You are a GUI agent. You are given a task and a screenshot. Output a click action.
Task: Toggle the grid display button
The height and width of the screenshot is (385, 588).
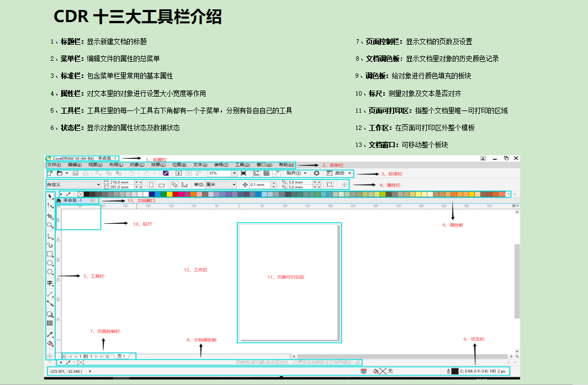(x=267, y=173)
